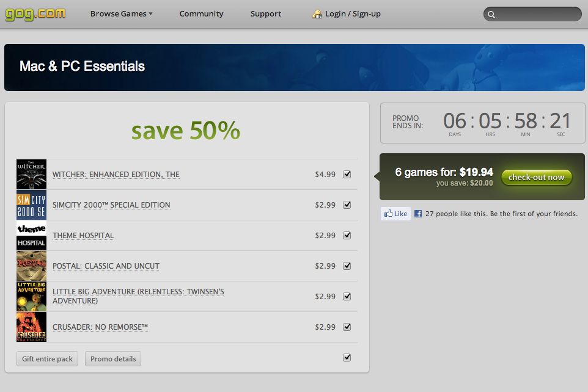Click the search magnifier icon
The width and height of the screenshot is (588, 392).
491,15
